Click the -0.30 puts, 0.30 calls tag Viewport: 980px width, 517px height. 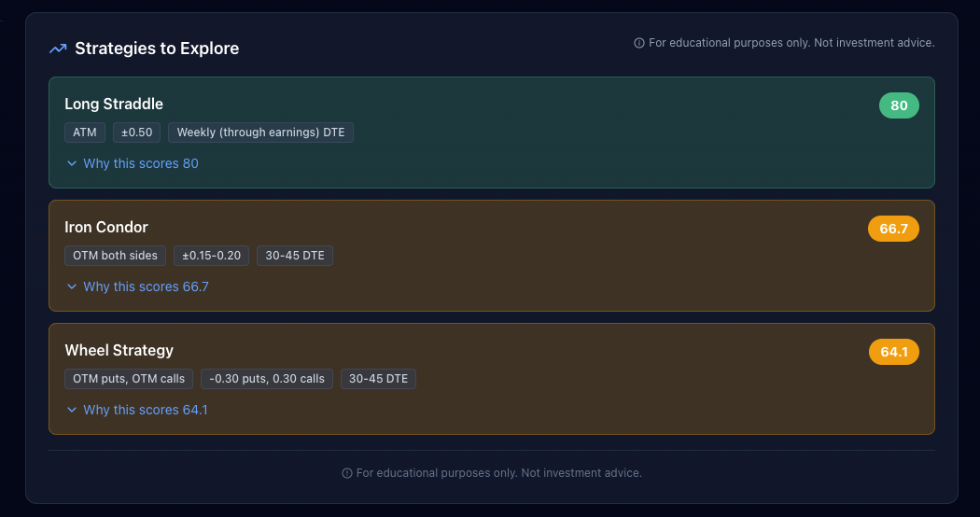[267, 379]
